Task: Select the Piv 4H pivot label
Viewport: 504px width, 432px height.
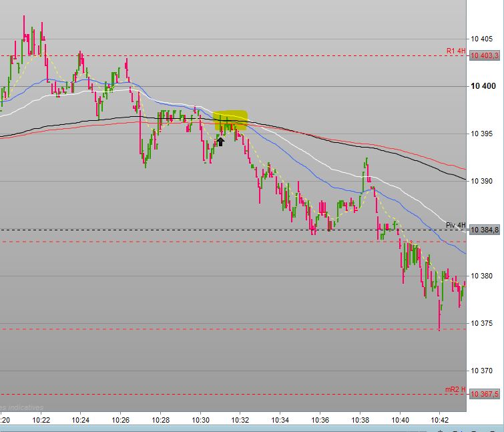Action: 455,225
